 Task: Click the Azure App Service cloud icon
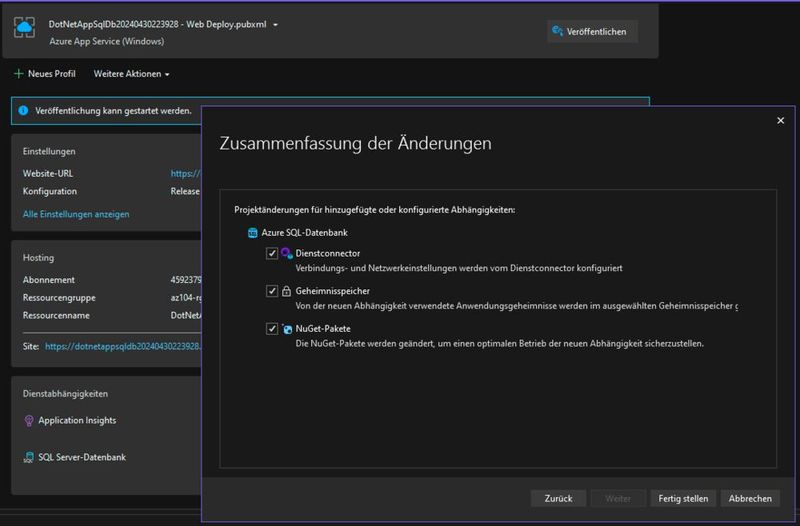click(x=24, y=29)
